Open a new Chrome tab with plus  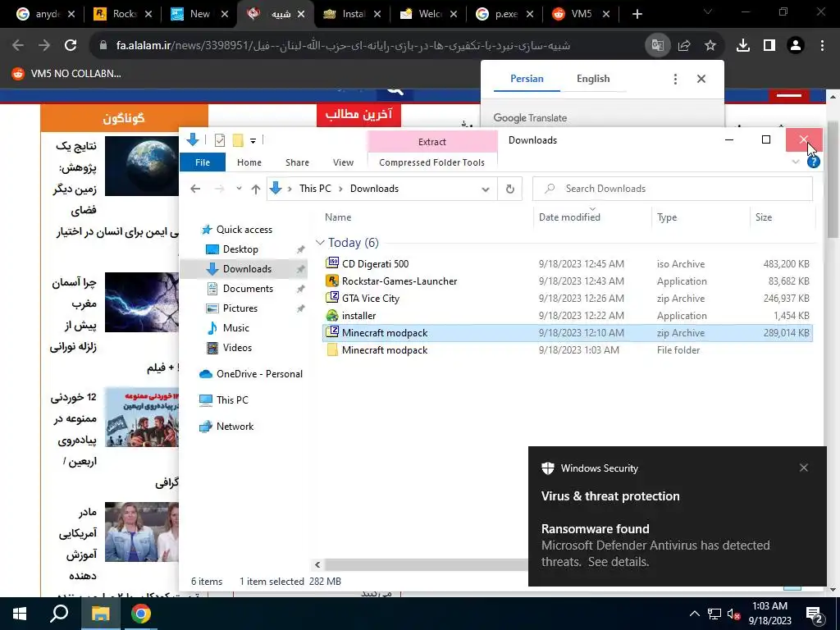[637, 14]
